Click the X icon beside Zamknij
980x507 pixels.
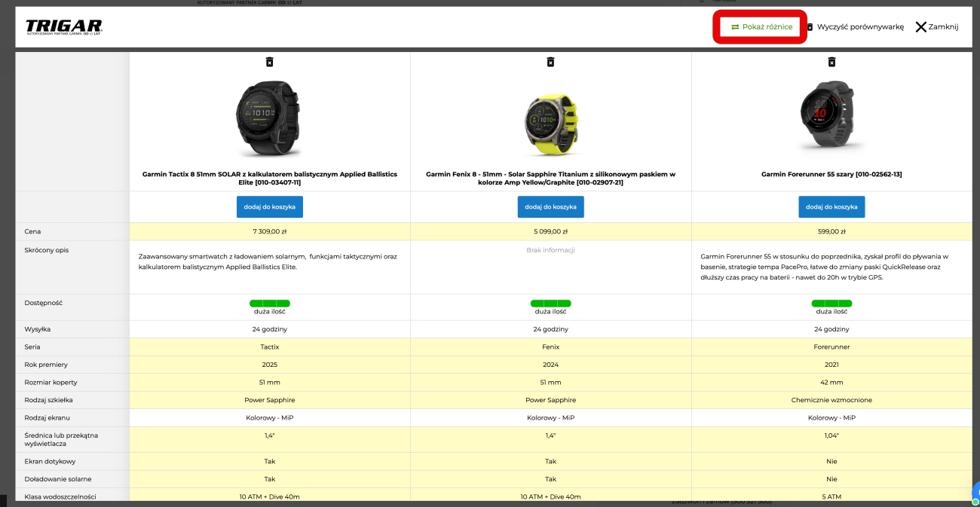920,27
